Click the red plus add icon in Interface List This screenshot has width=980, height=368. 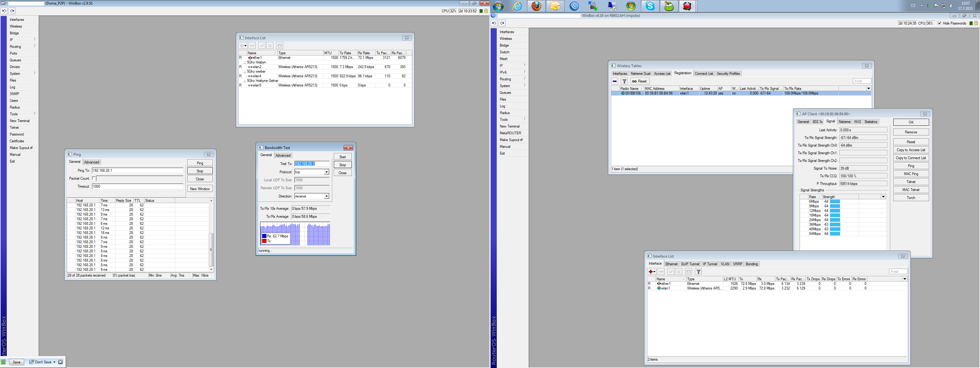click(x=651, y=272)
